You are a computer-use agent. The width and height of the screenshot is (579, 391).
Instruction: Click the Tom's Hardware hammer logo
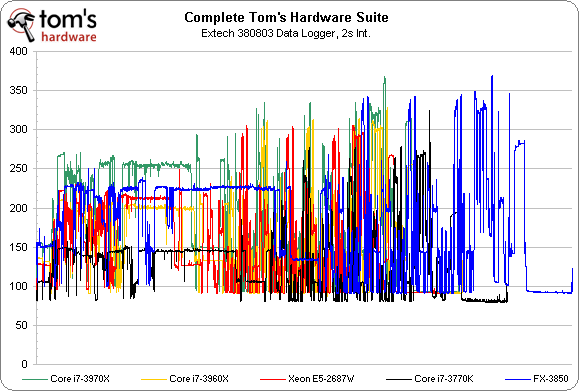click(x=21, y=24)
